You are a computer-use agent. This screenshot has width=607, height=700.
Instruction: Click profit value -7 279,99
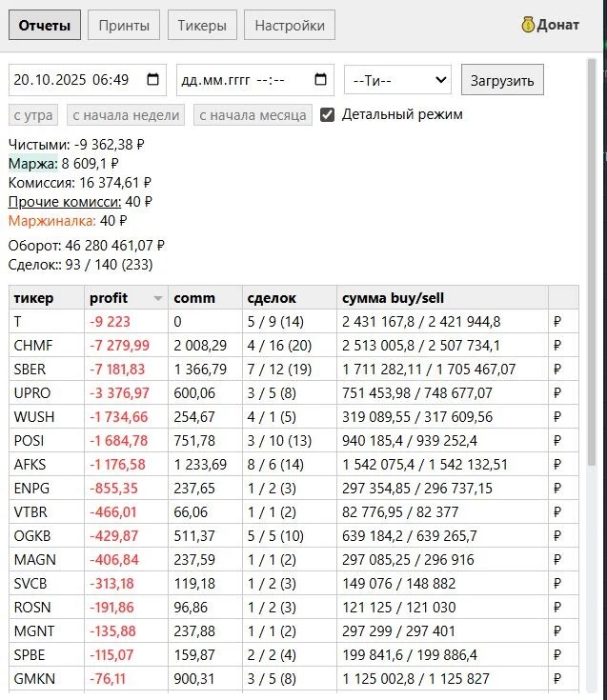120,345
